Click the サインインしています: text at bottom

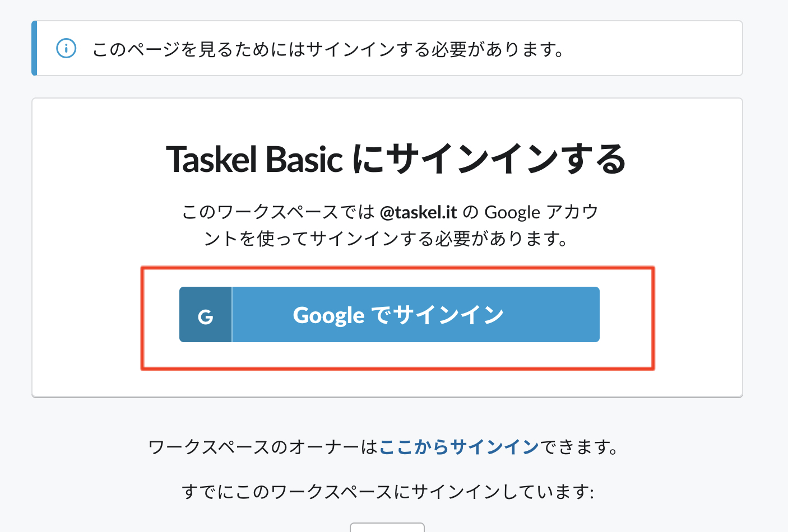tap(502, 492)
